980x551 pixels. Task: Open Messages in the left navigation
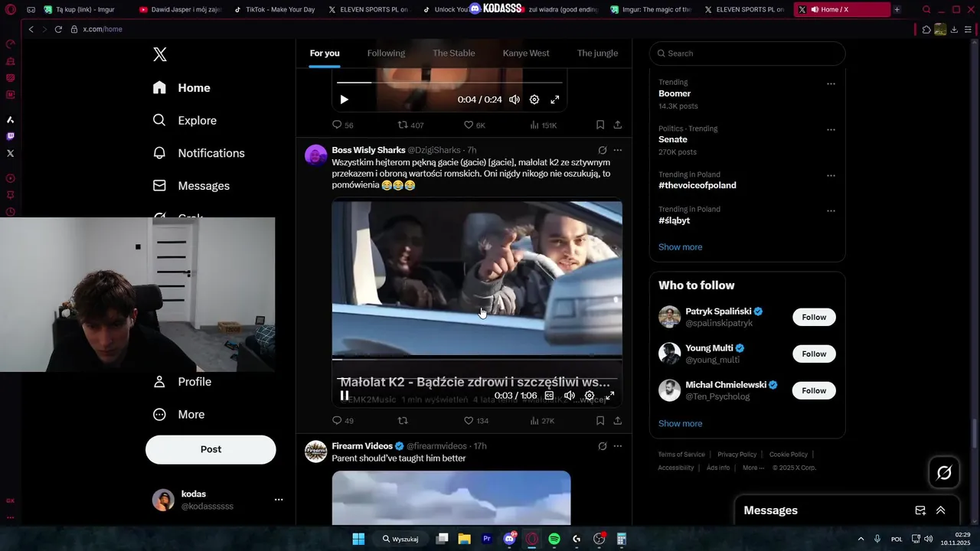pyautogui.click(x=191, y=186)
